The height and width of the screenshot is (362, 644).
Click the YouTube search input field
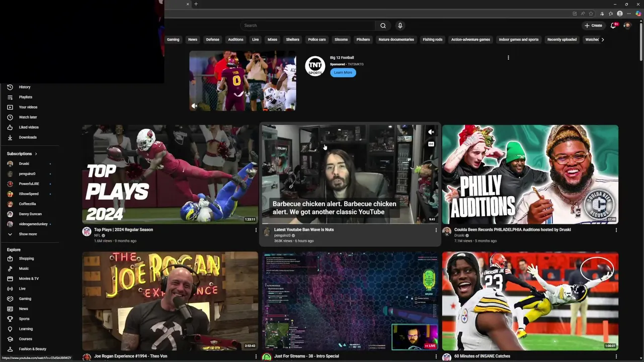(x=307, y=26)
